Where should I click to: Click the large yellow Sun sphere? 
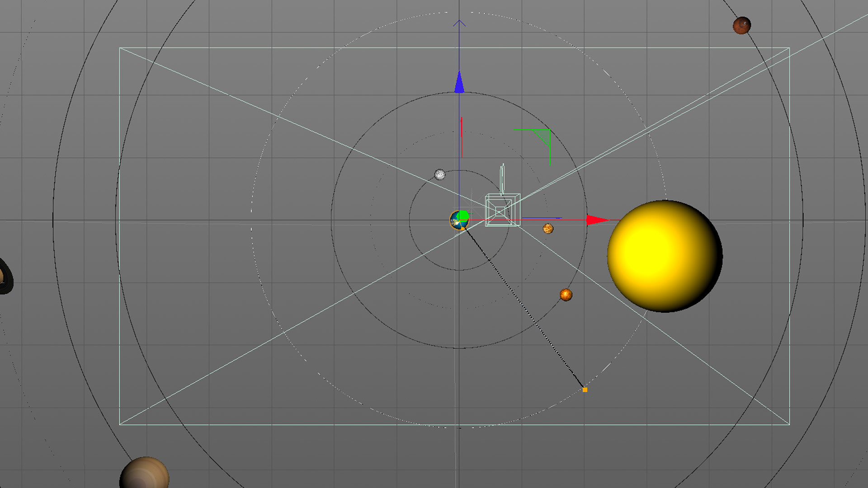coord(665,256)
